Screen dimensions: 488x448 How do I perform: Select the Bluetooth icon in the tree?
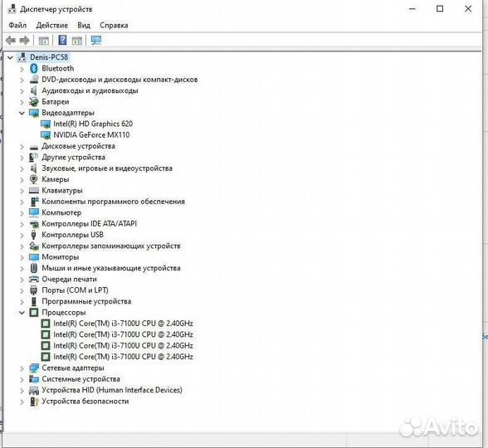[x=33, y=68]
